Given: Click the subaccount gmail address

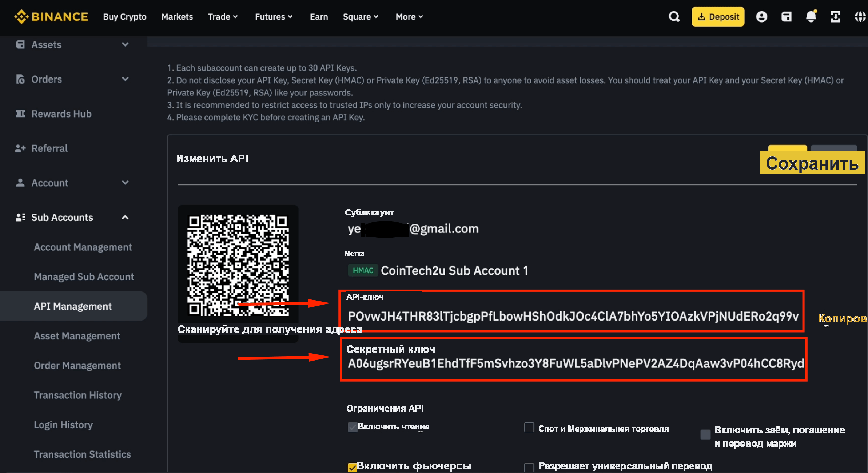Looking at the screenshot, I should tap(413, 229).
